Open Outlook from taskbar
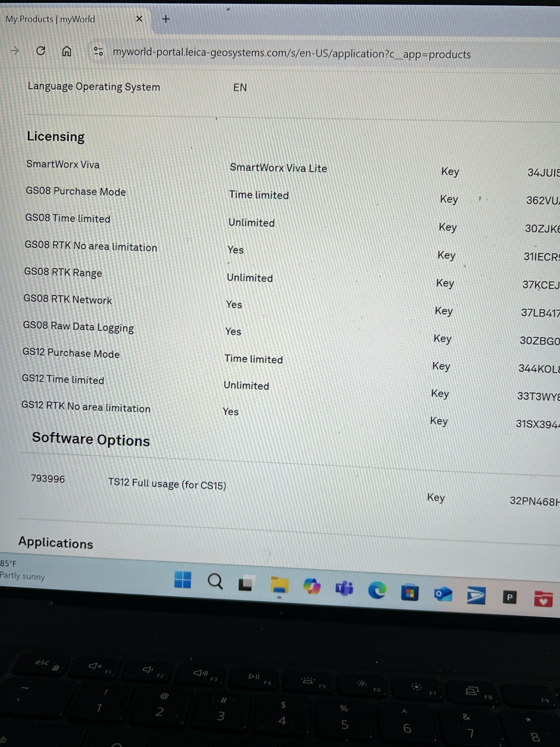The height and width of the screenshot is (747, 560). [443, 594]
